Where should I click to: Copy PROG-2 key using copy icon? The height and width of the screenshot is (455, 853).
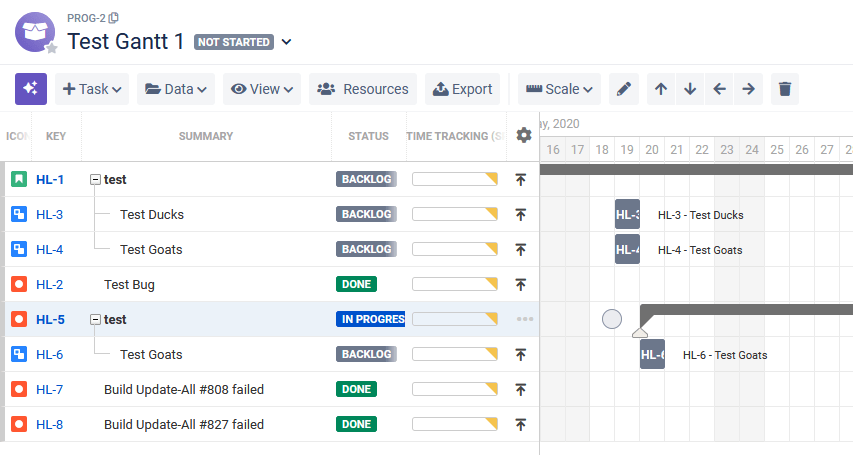(x=113, y=18)
